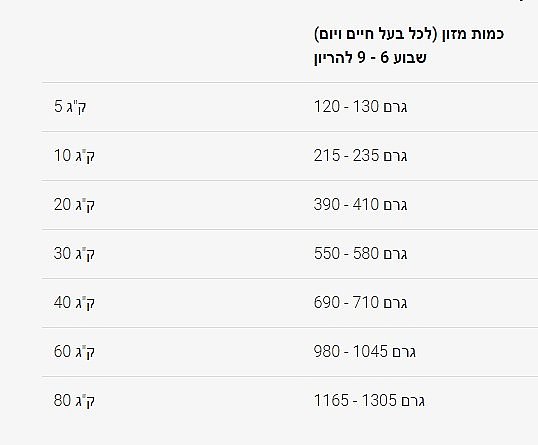Select the 10 kg weight cell

[x=74, y=156]
